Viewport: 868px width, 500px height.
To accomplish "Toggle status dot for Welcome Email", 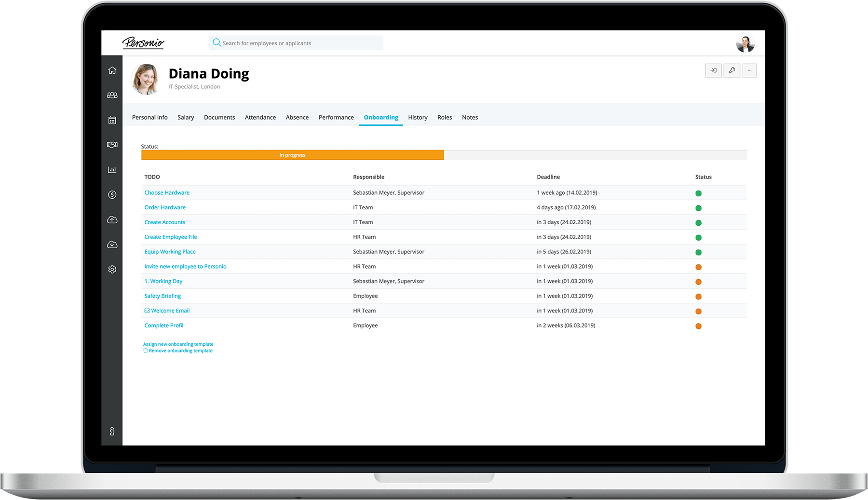I will [x=698, y=311].
